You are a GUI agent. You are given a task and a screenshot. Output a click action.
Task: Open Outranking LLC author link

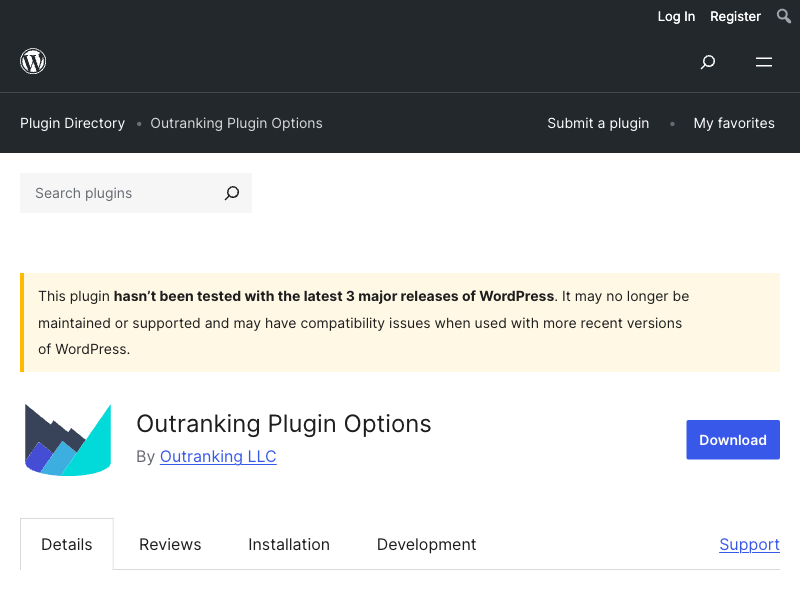pos(218,456)
